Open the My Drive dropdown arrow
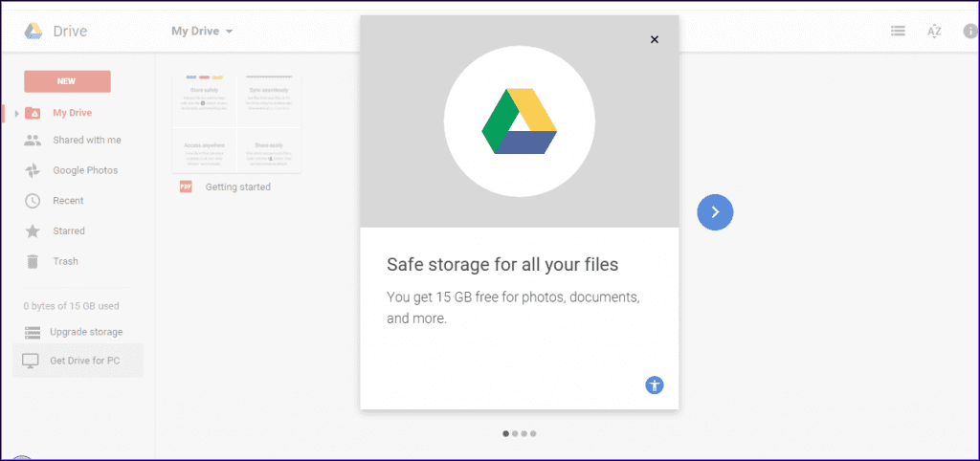 230,32
